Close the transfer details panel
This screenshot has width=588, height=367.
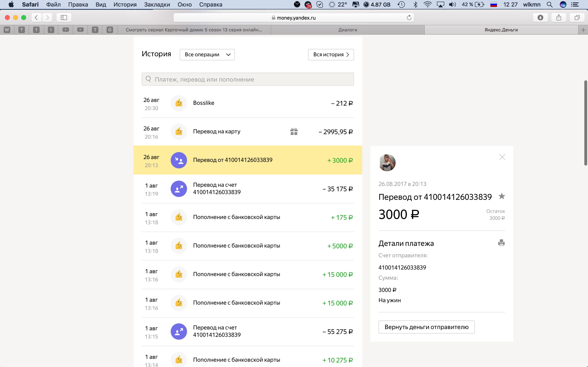pyautogui.click(x=502, y=157)
